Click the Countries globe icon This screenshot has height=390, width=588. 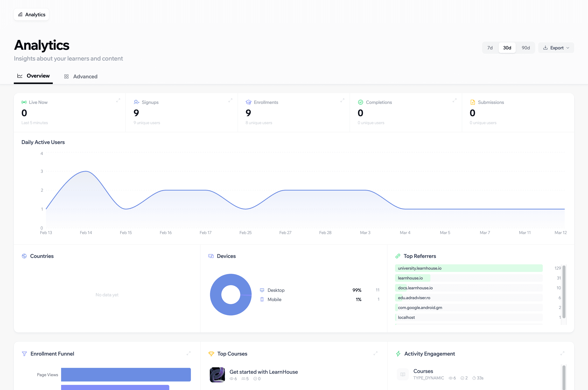click(24, 256)
